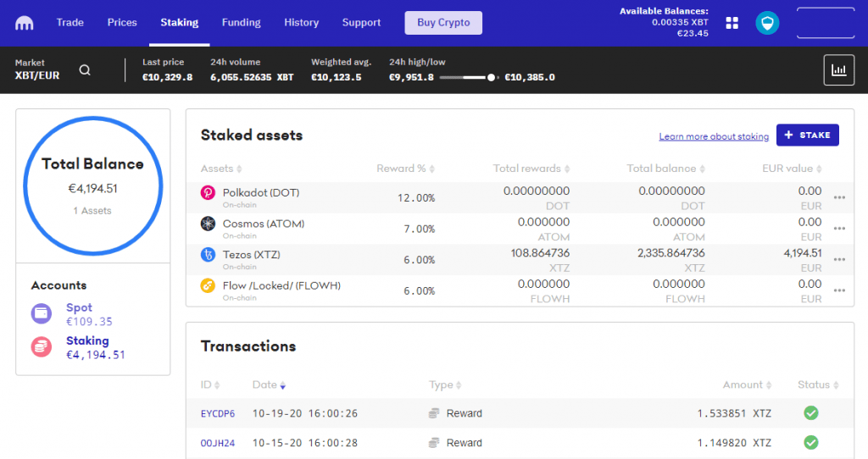Click the shield security icon
This screenshot has width=868, height=459.
point(767,23)
